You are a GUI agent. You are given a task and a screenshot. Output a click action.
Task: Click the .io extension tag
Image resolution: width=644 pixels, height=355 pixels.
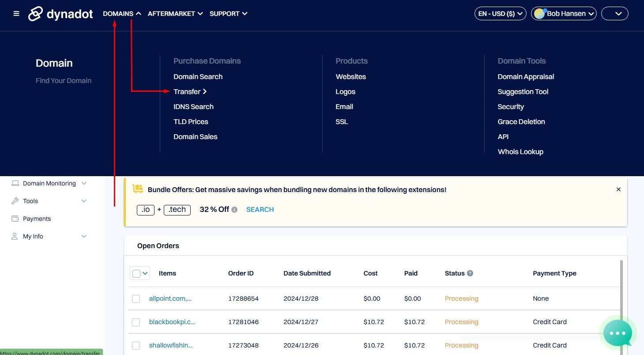146,210
